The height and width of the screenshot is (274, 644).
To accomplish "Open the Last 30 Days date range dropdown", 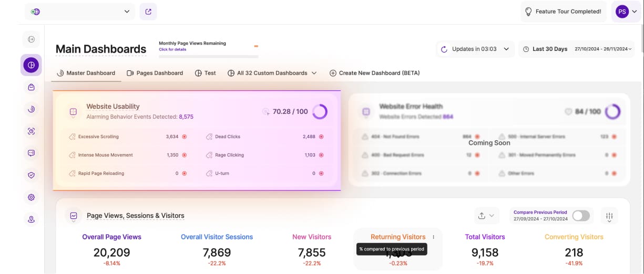I will pos(576,49).
